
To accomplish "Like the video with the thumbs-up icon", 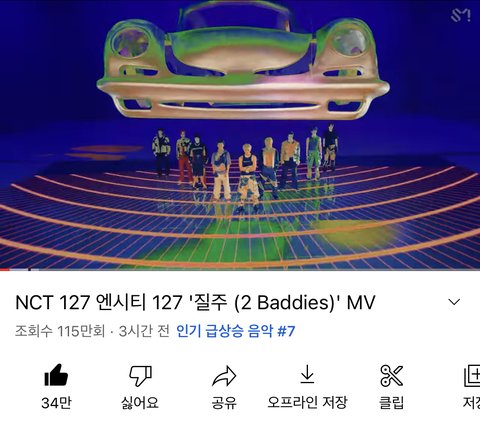I will 56,375.
